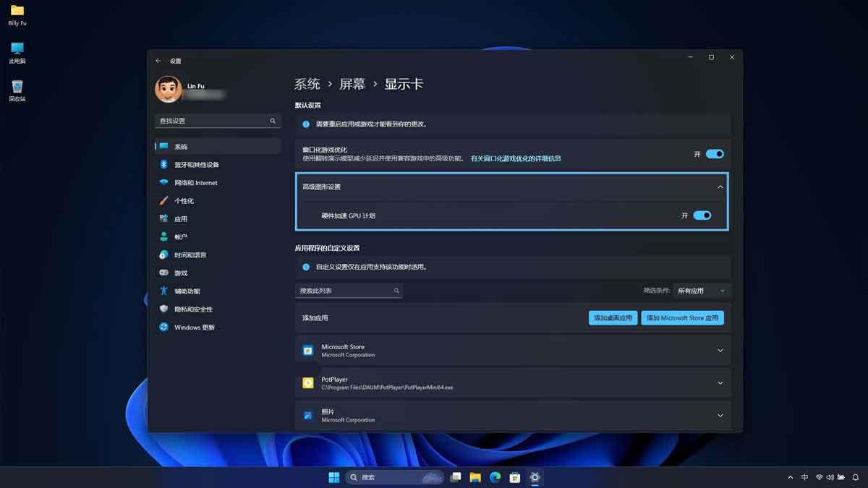
Task: Disable 窗口化游戏优化 toggle
Action: pos(715,153)
